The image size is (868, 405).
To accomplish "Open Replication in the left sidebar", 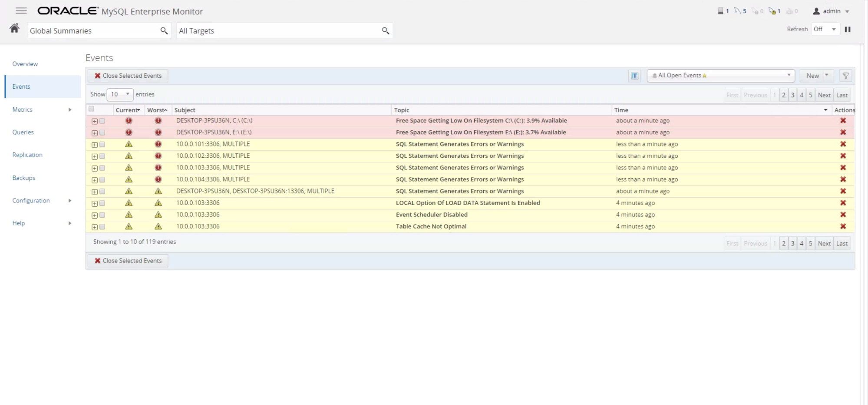I will click(x=27, y=155).
